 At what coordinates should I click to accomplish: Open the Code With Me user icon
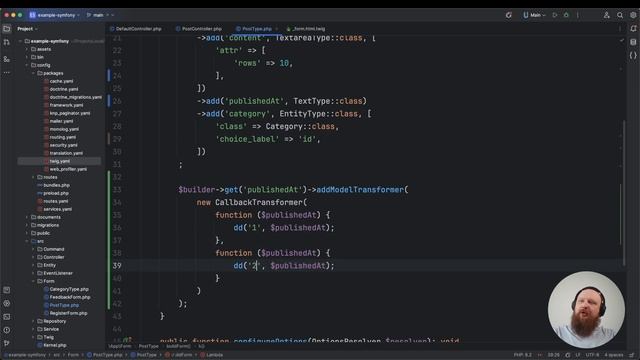click(607, 15)
